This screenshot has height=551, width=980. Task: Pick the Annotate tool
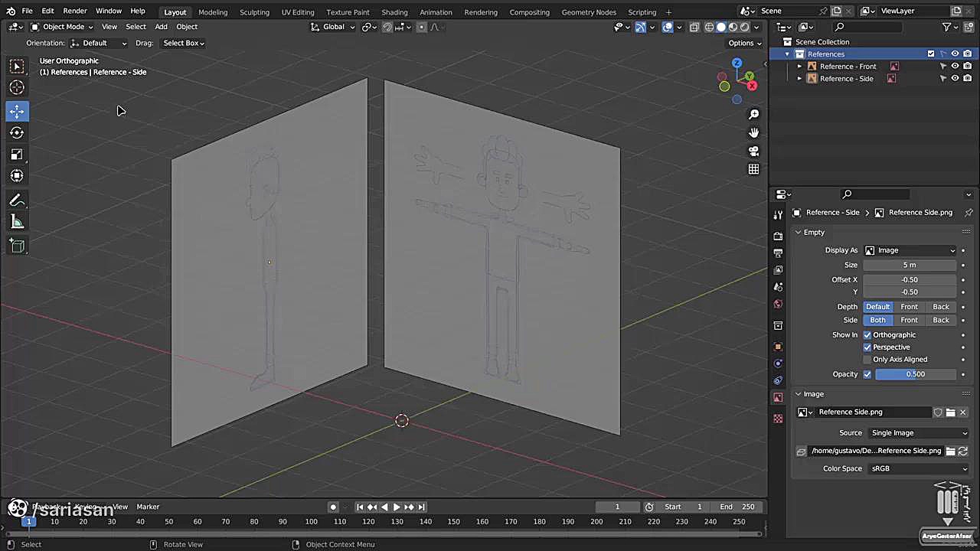[17, 201]
